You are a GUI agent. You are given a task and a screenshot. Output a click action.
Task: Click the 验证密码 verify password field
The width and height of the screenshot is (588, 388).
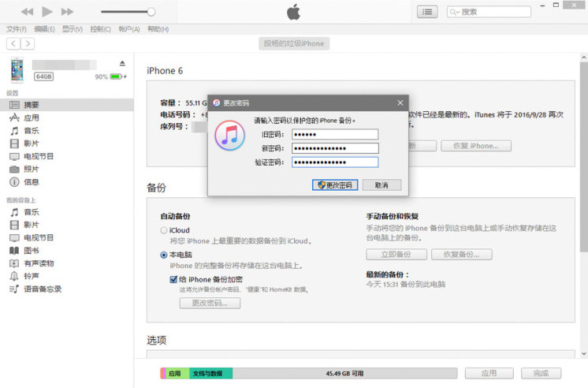tap(335, 162)
